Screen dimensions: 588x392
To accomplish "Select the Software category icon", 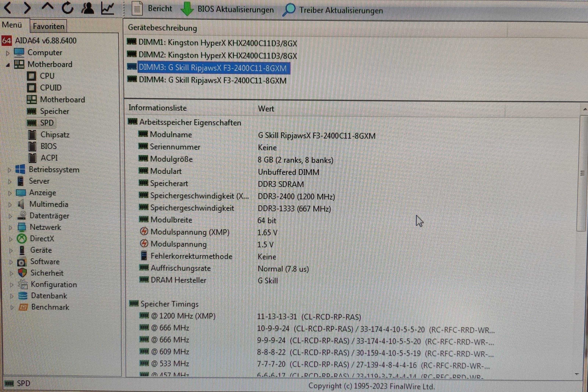I will point(22,262).
